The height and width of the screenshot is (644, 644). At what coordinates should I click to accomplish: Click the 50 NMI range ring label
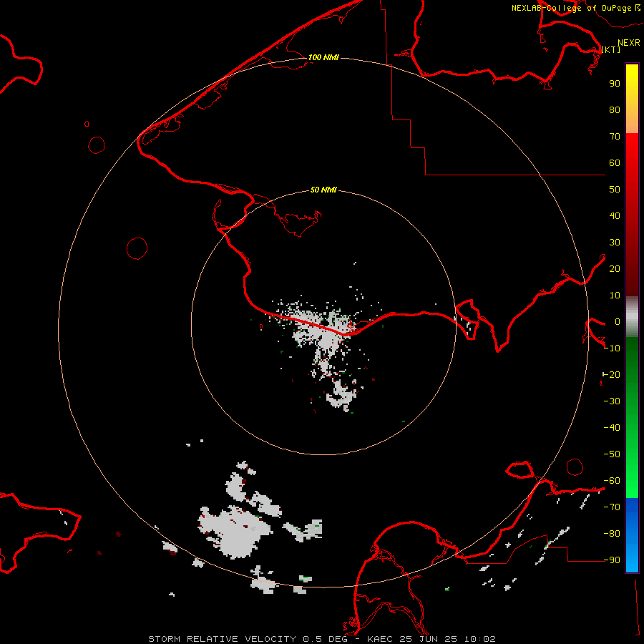coord(323,190)
